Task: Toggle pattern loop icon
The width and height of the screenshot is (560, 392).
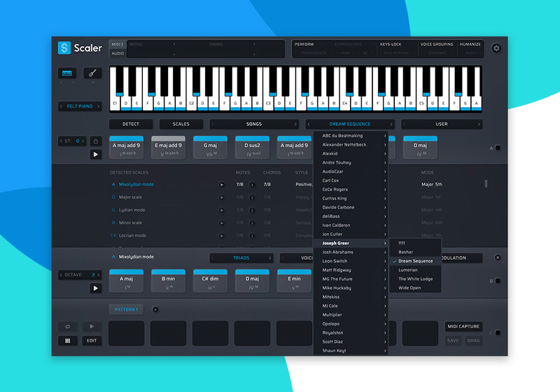Action: pos(67,326)
